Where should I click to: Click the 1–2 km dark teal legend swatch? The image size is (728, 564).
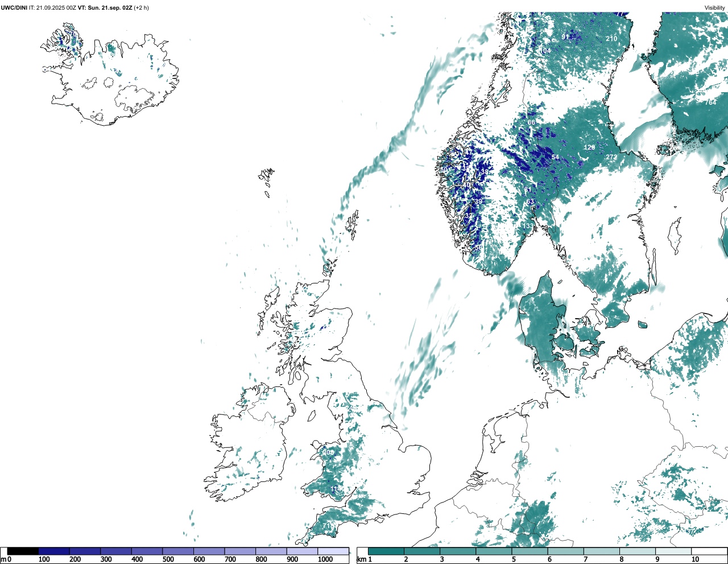tap(386, 551)
